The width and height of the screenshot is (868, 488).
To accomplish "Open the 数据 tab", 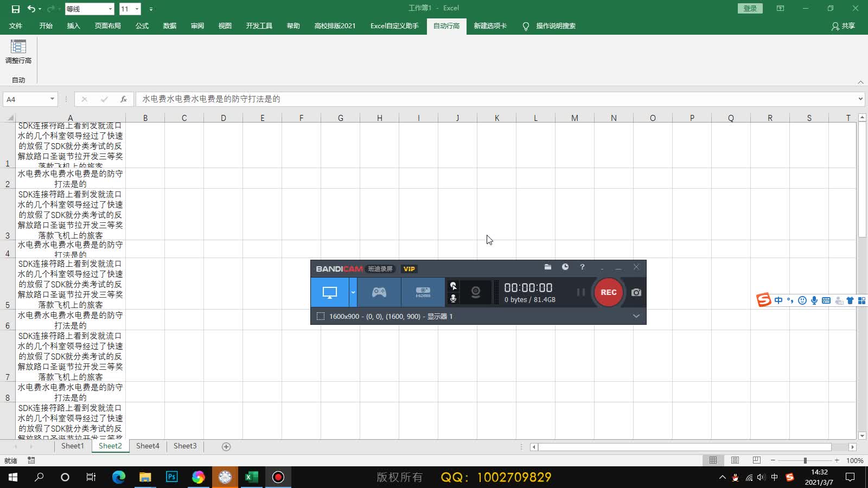I will 170,26.
